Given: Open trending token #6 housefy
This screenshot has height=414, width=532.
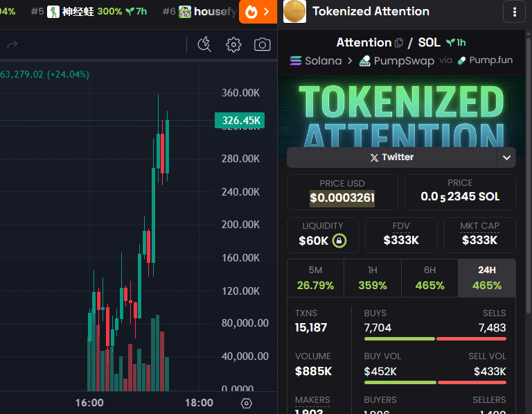Looking at the screenshot, I should [199, 12].
